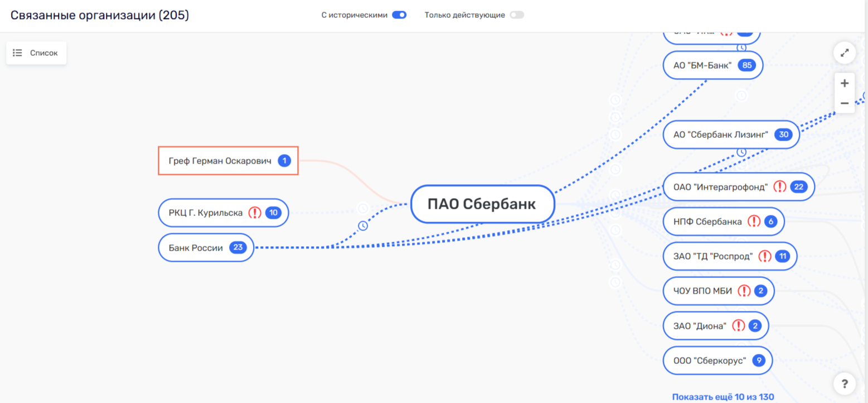
Task: Expand badge 11 on ЗАО "ТД "Роспрод"
Action: [783, 256]
